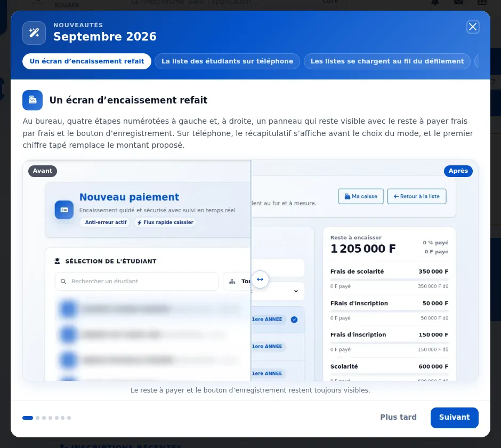Click the "1 205 000 F" reste à encaisser amount
The height and width of the screenshot is (448, 501).
(x=363, y=249)
